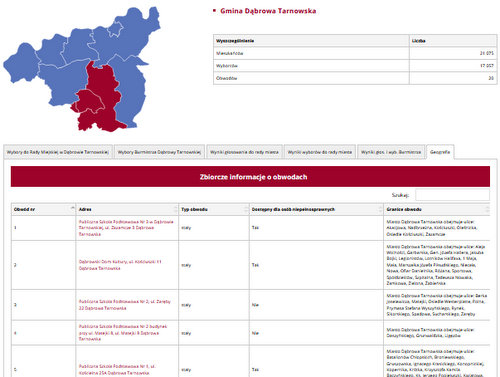Click the Adres column sort arrows

[x=175, y=209]
